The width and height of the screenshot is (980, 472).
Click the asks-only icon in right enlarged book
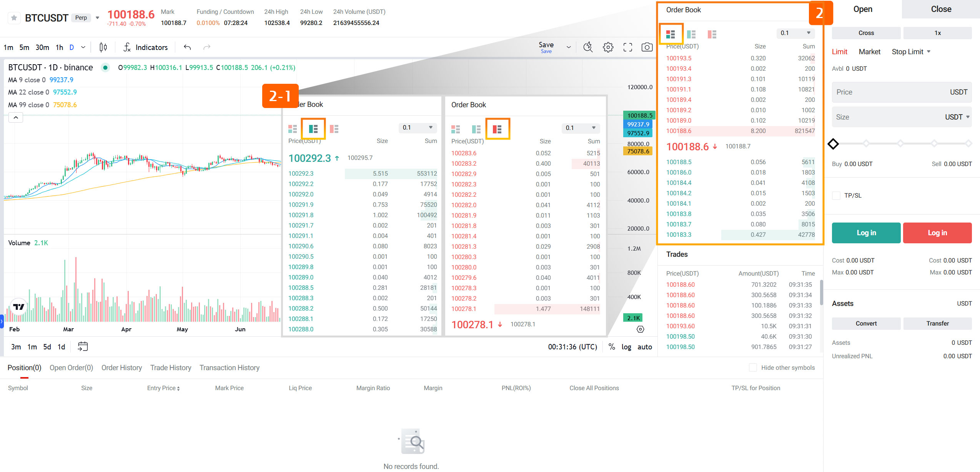[x=497, y=129]
